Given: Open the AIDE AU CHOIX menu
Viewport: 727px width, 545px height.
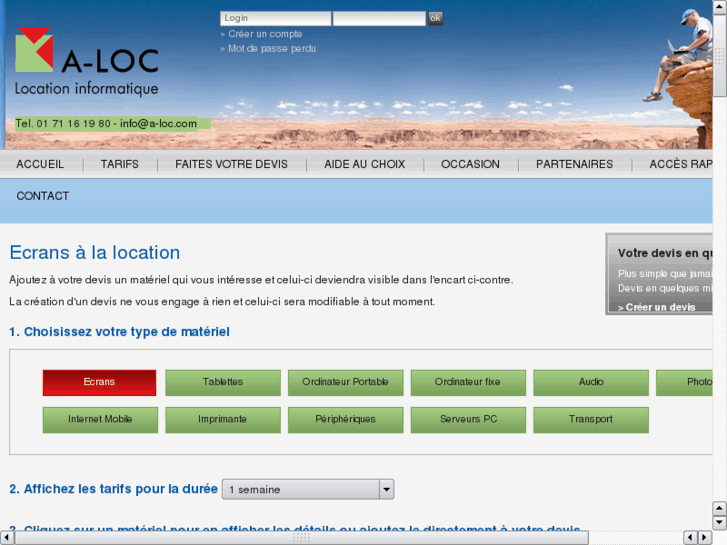Looking at the screenshot, I should [364, 164].
